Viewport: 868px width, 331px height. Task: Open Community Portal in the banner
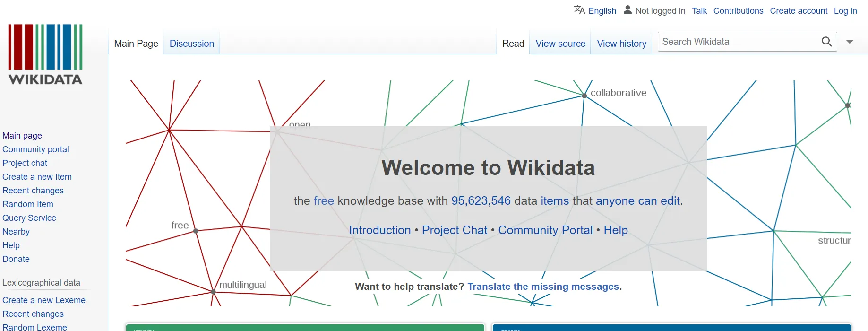[545, 230]
